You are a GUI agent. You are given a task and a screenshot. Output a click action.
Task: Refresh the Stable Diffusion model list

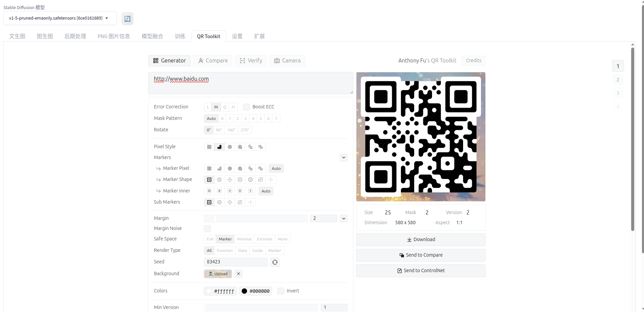pos(127,19)
